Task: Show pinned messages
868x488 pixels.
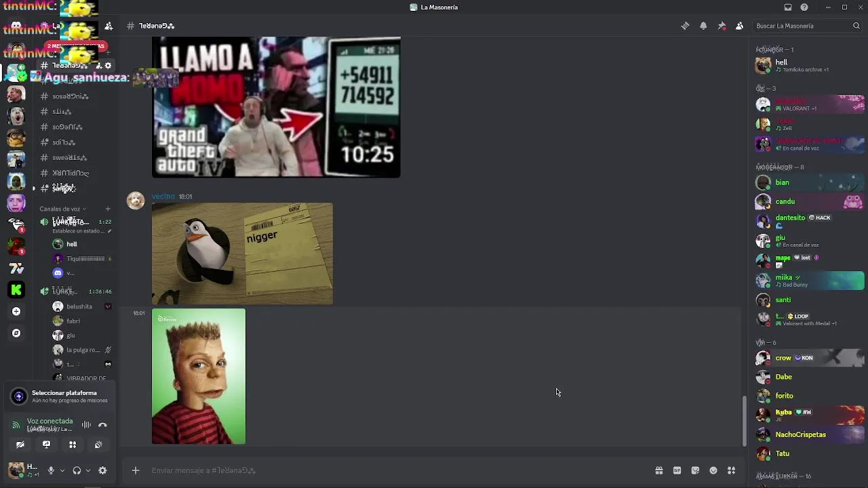Action: click(722, 26)
